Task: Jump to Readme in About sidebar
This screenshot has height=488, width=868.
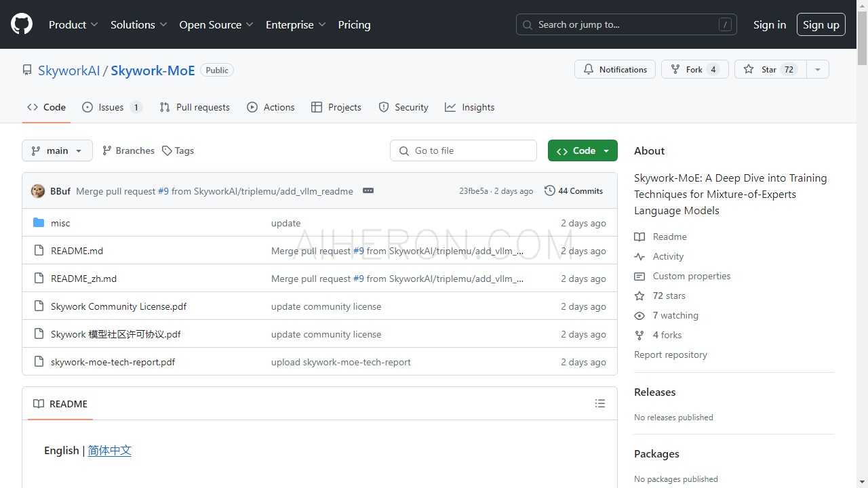Action: point(660,237)
